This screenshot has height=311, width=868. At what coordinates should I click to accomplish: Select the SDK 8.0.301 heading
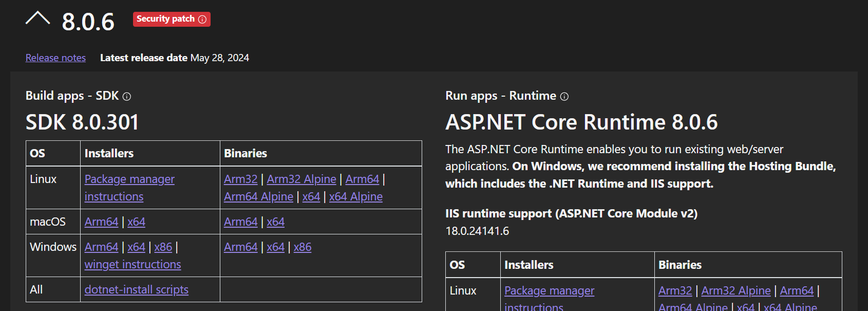click(82, 122)
